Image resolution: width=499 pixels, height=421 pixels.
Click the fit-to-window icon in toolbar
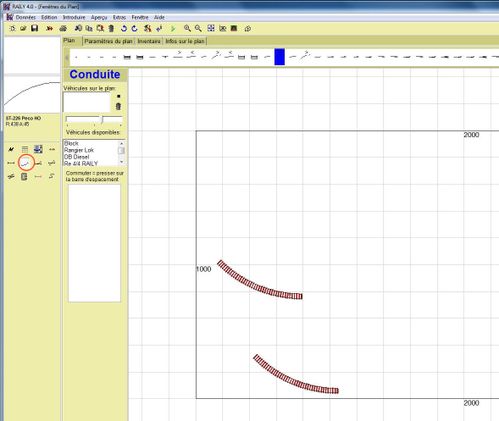(x=211, y=28)
